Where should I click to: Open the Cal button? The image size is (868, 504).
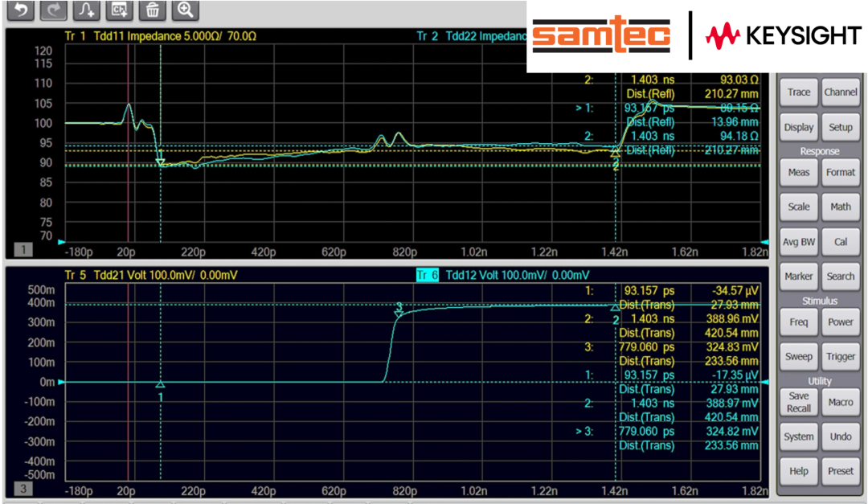pyautogui.click(x=841, y=242)
